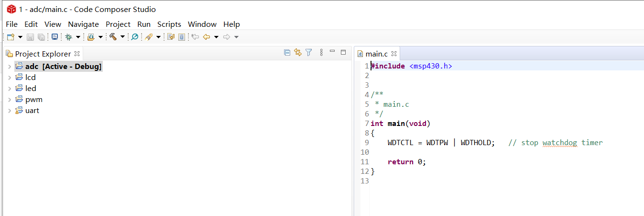Click the Last Edit Location icon
The height and width of the screenshot is (216, 644).
coord(195,37)
